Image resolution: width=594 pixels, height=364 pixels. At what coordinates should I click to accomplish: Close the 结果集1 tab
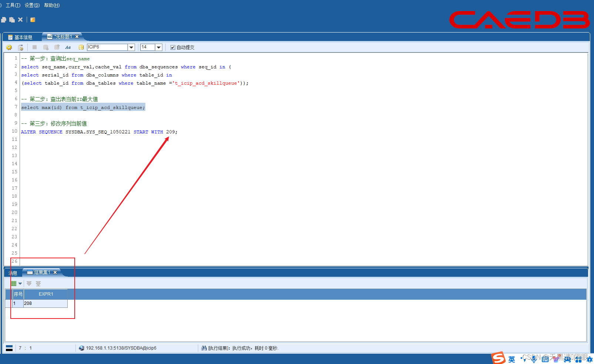tap(55, 272)
